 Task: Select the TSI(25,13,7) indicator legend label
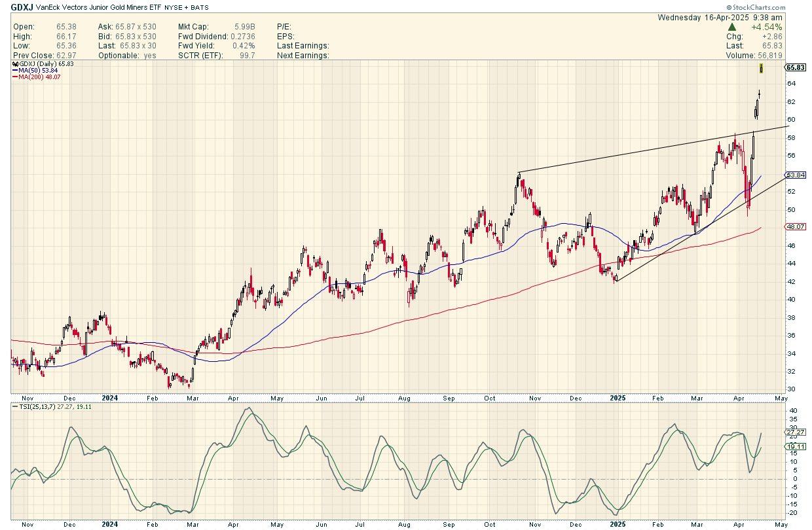click(x=38, y=407)
